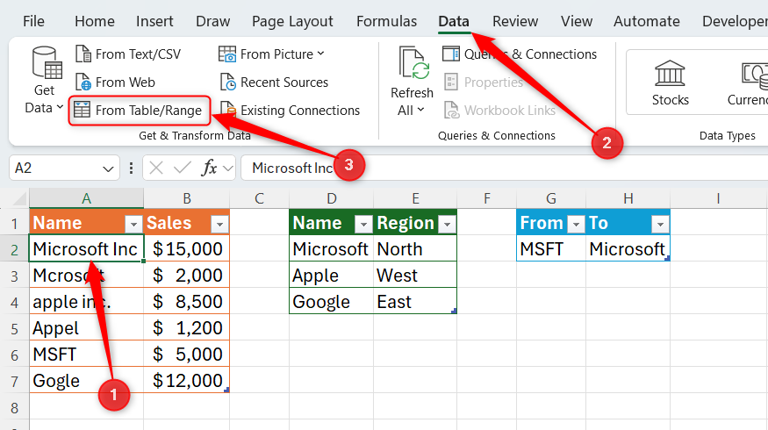The image size is (768, 430).
Task: Select cell containing Microsoft Inc
Action: [87, 249]
